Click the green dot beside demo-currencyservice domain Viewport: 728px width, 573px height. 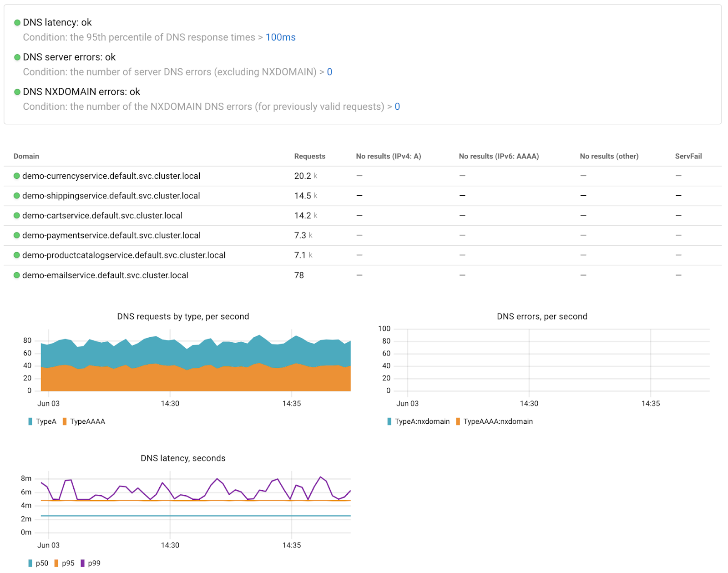[x=16, y=176]
